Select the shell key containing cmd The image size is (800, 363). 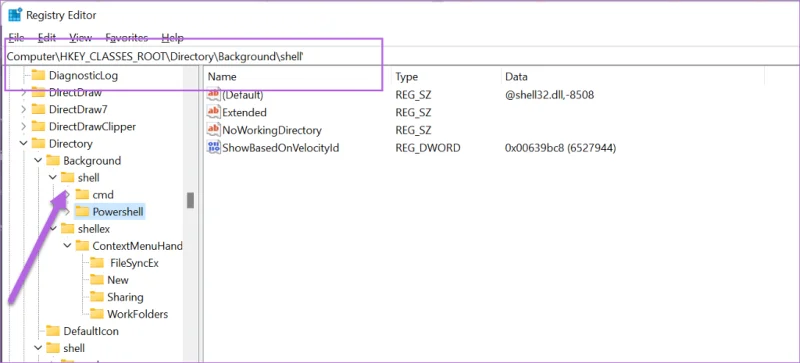[x=88, y=178]
